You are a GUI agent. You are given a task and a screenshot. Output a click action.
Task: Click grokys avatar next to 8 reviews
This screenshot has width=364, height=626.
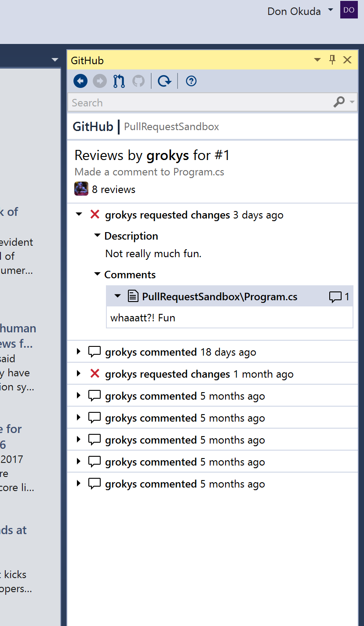pyautogui.click(x=81, y=189)
